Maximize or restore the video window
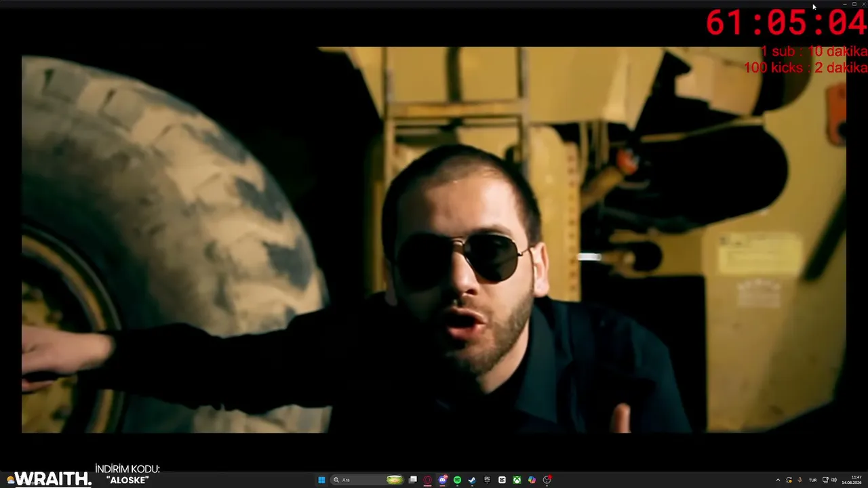Screen dimensions: 868x488 pyautogui.click(x=854, y=4)
